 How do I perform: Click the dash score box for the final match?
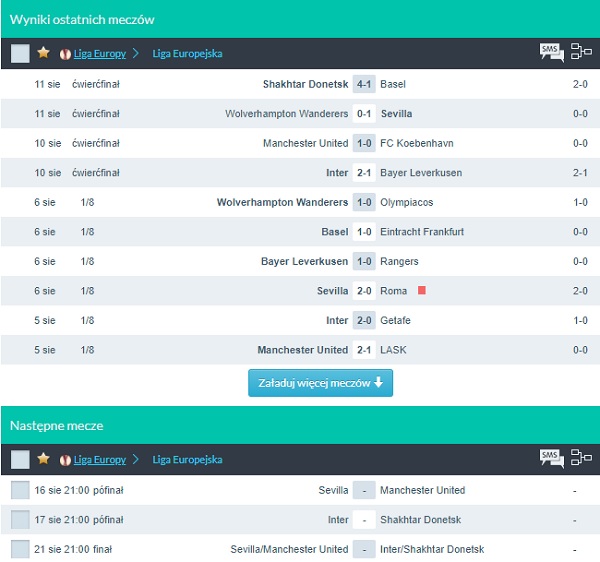click(364, 549)
